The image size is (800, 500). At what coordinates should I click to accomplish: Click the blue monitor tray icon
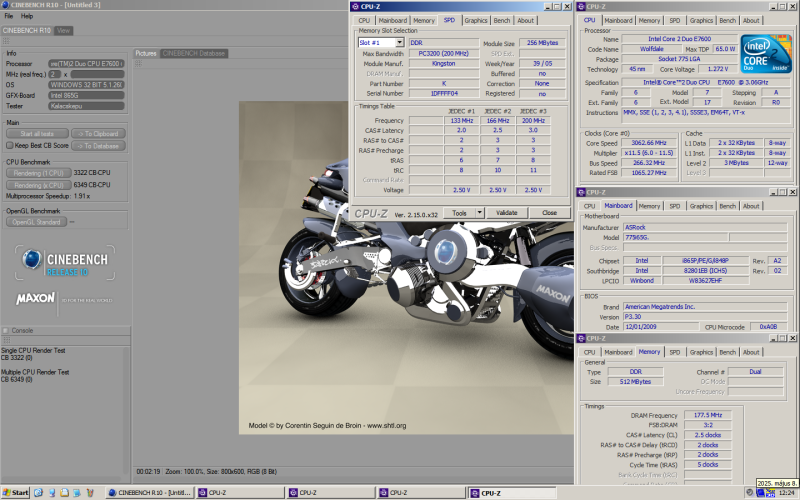pyautogui.click(x=760, y=493)
